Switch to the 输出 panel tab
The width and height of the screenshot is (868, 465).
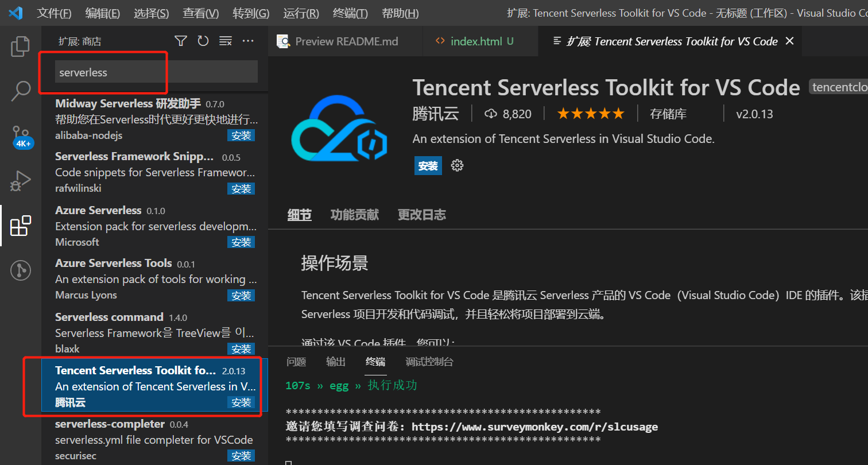pyautogui.click(x=336, y=362)
